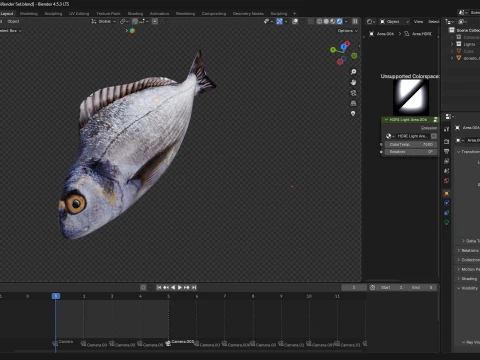Open viewport Options dropdown

pos(347,31)
